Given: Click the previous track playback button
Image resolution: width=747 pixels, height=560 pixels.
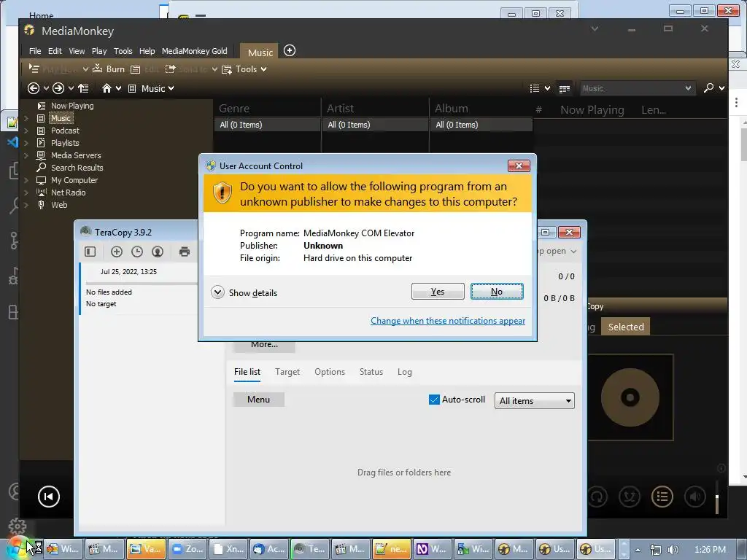Looking at the screenshot, I should [49, 497].
